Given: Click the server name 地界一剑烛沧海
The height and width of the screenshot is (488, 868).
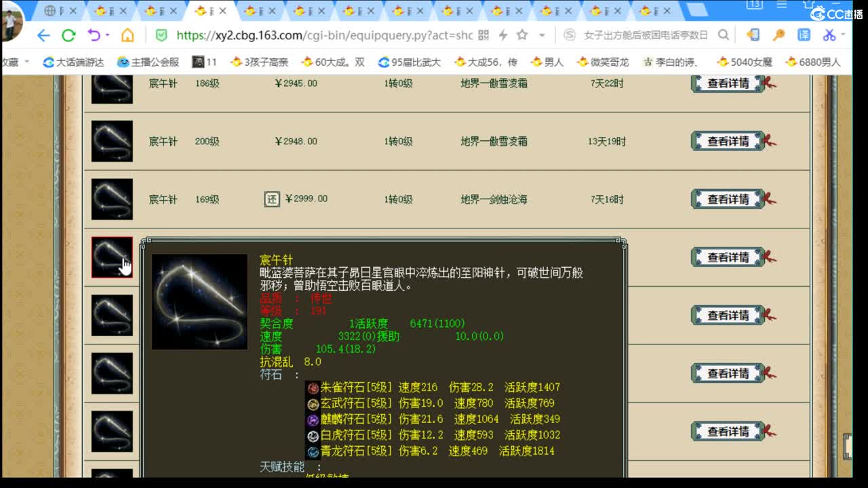Looking at the screenshot, I should pyautogui.click(x=494, y=199).
